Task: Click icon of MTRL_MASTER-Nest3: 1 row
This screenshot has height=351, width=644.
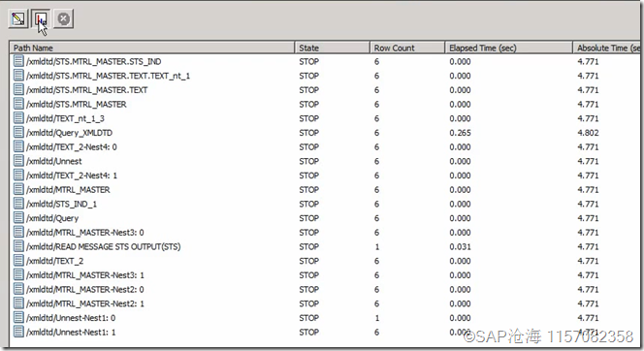Action: tap(18, 274)
